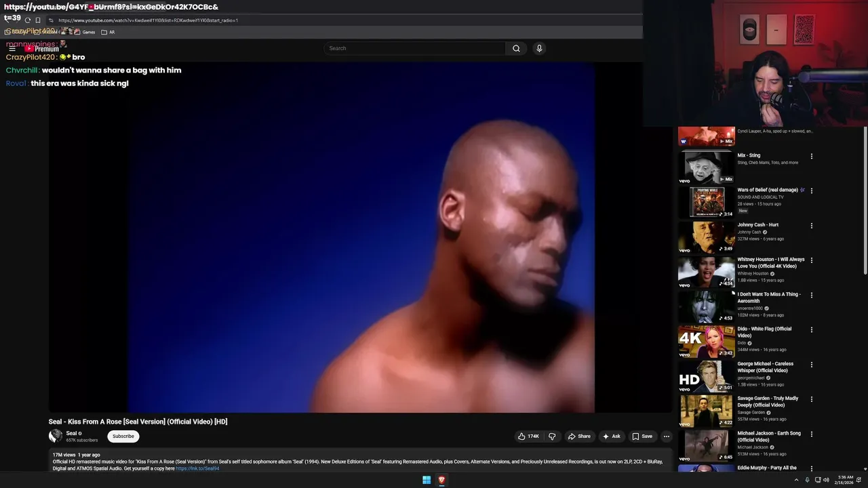Open Wars of Belief video thumbnail
Image resolution: width=868 pixels, height=488 pixels.
coord(707,202)
